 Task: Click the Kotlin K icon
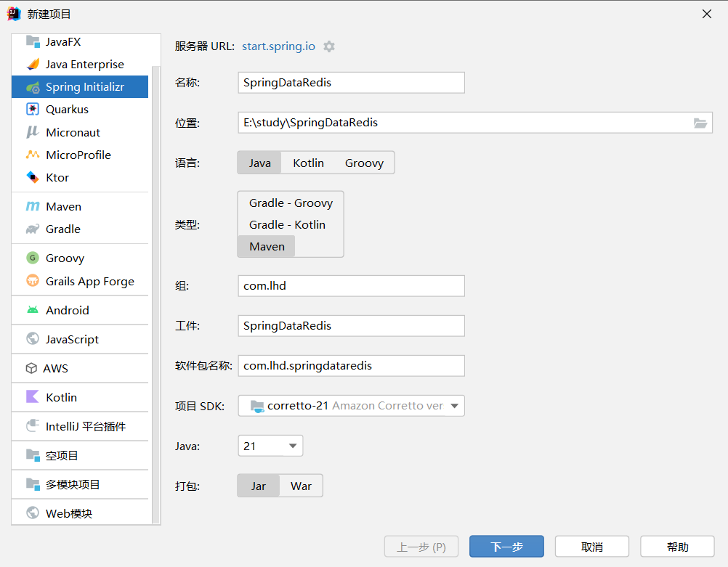pos(33,396)
